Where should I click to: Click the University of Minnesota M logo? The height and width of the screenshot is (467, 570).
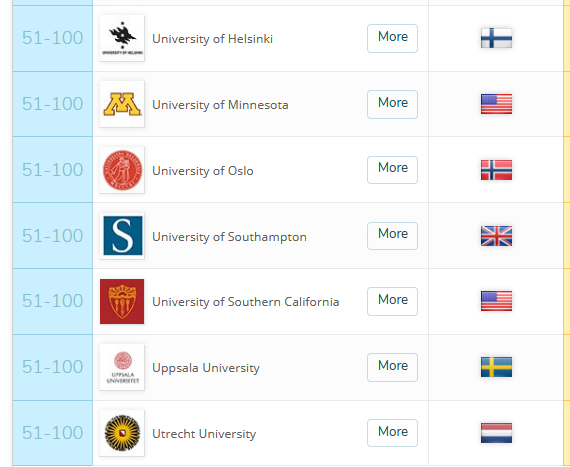[122, 104]
